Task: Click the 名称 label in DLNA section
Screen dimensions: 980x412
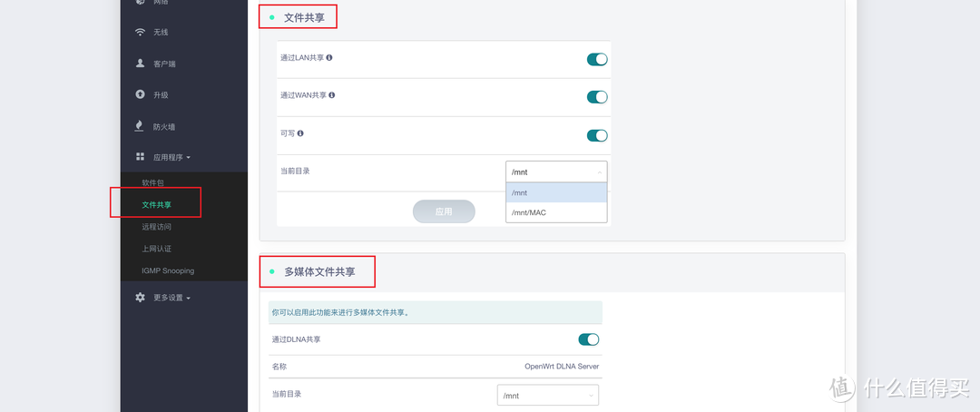Action: pyautogui.click(x=279, y=367)
